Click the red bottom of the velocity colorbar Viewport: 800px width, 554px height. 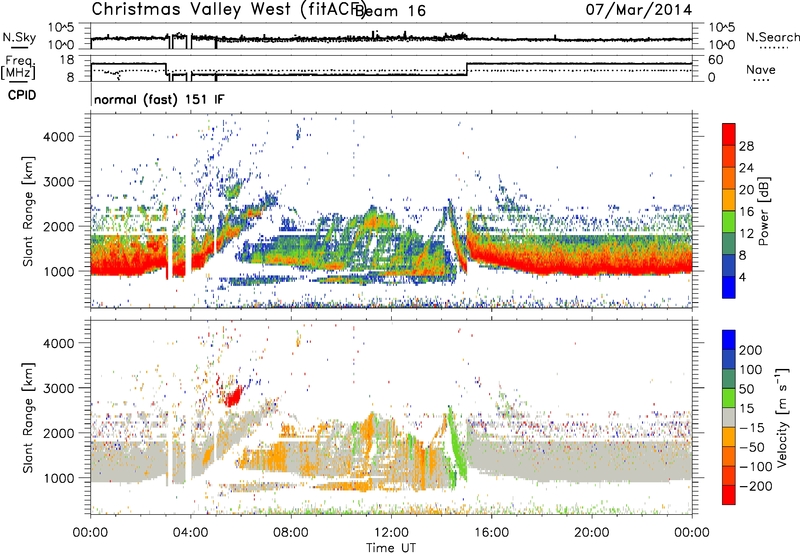click(729, 495)
